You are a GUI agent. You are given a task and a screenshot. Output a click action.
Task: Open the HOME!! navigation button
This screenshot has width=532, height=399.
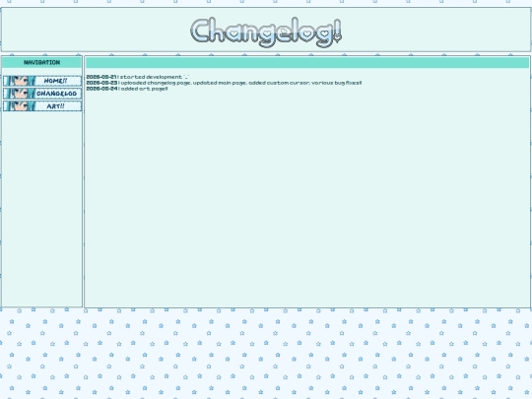coord(42,81)
